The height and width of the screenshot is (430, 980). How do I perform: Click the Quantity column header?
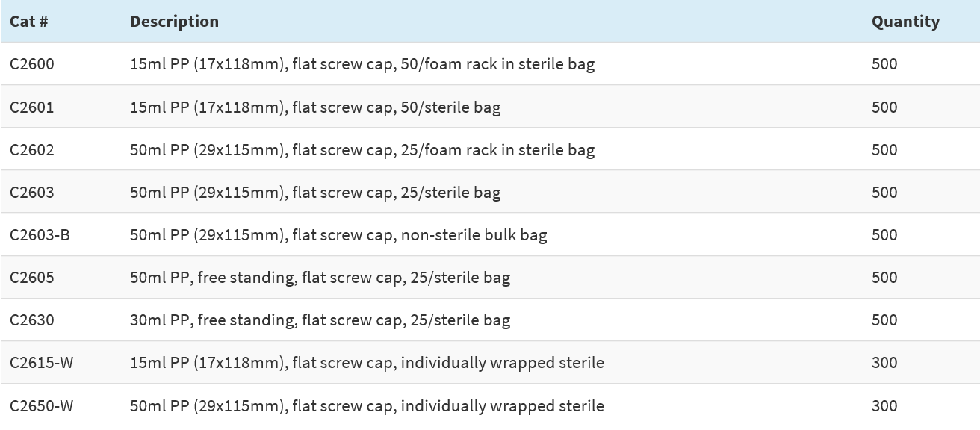point(905,22)
